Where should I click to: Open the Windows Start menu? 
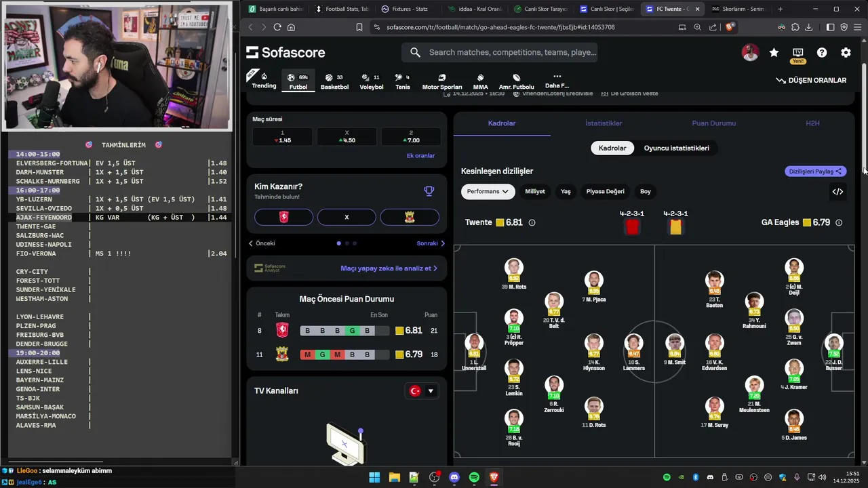tap(374, 477)
